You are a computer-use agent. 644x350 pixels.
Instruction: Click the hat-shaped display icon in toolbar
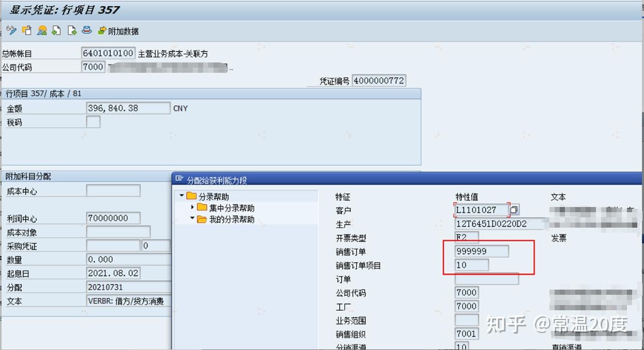click(86, 30)
